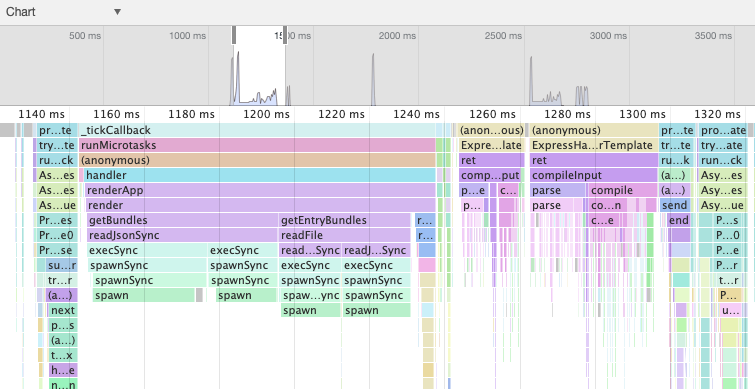
Task: Select the Pr…e0 flame bar
Action: pos(57,235)
